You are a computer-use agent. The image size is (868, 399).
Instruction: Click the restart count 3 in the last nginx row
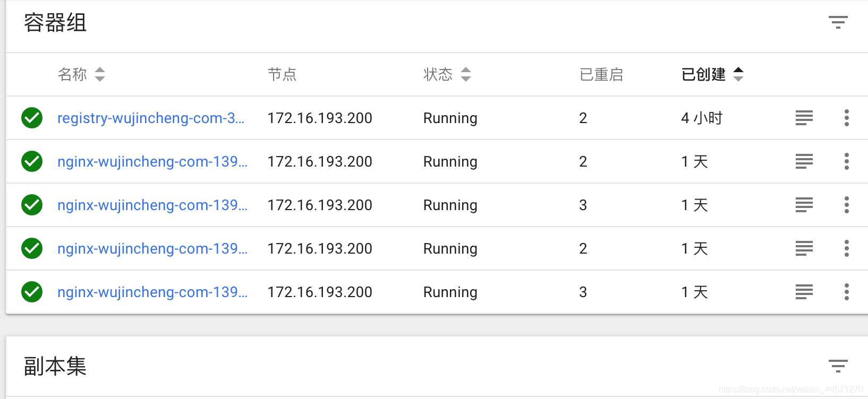click(583, 292)
